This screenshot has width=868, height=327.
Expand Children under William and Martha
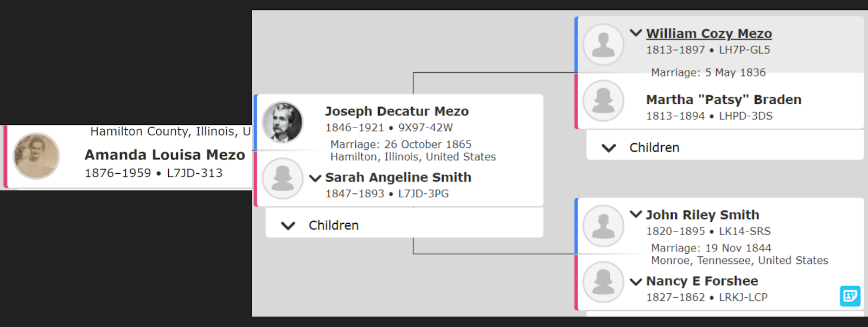point(725,147)
